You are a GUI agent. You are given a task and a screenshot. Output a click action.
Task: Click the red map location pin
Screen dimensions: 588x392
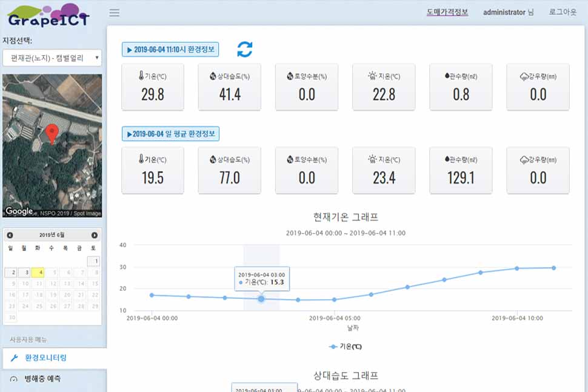52,134
